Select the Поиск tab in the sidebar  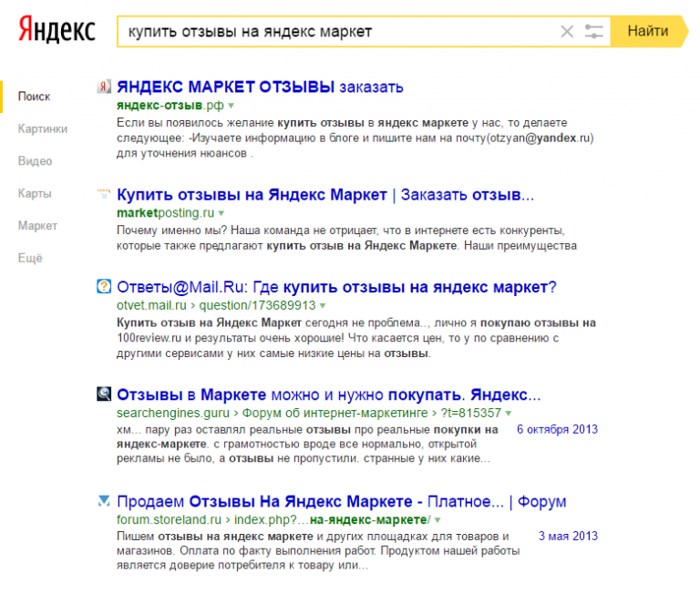(x=34, y=97)
